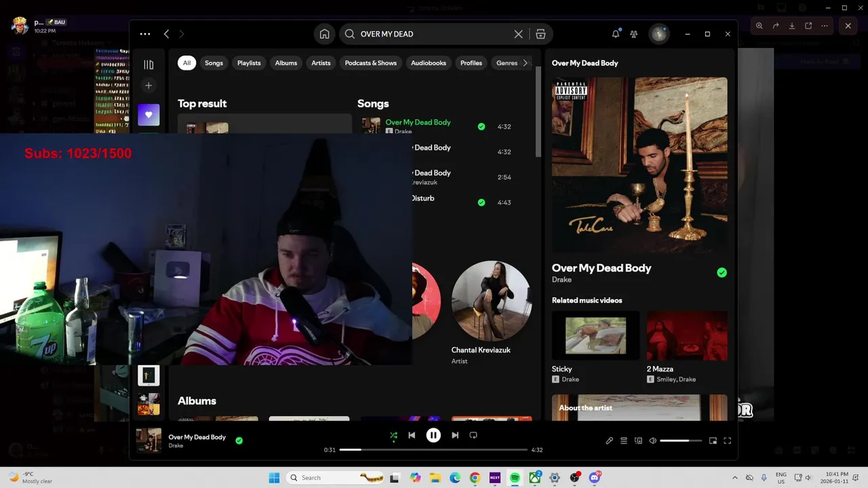
Task: Open the miniplayer icon
Action: point(713,441)
